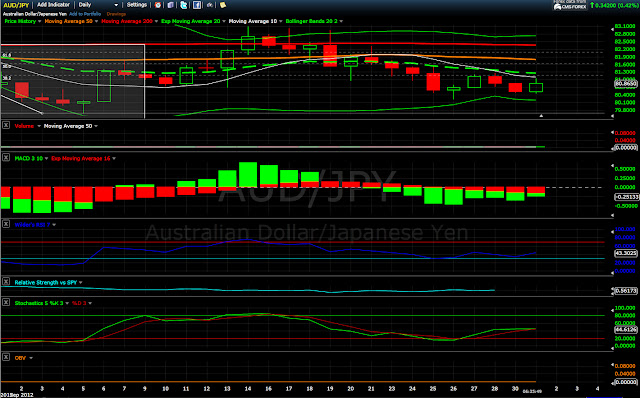Click the AUD/JPY symbol field
The image size is (640, 398).
tap(16, 5)
